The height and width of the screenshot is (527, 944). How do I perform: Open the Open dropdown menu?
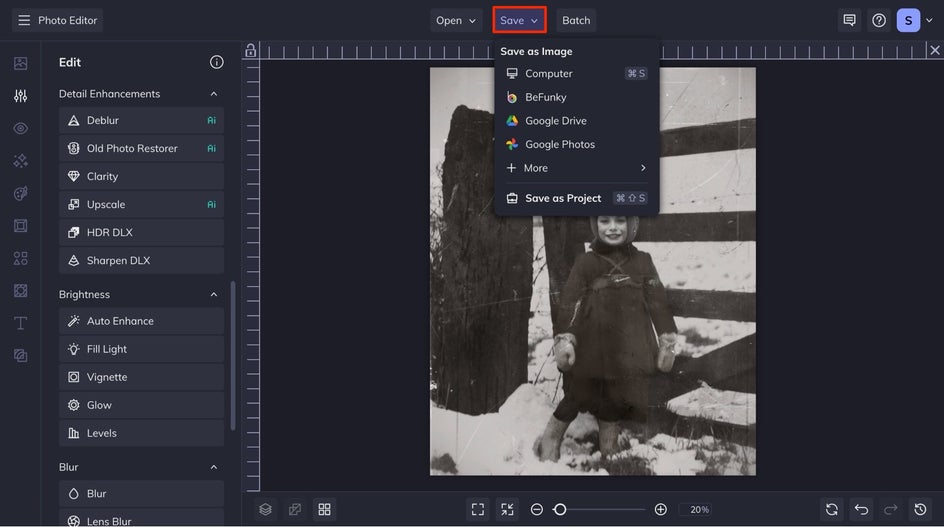click(x=456, y=20)
